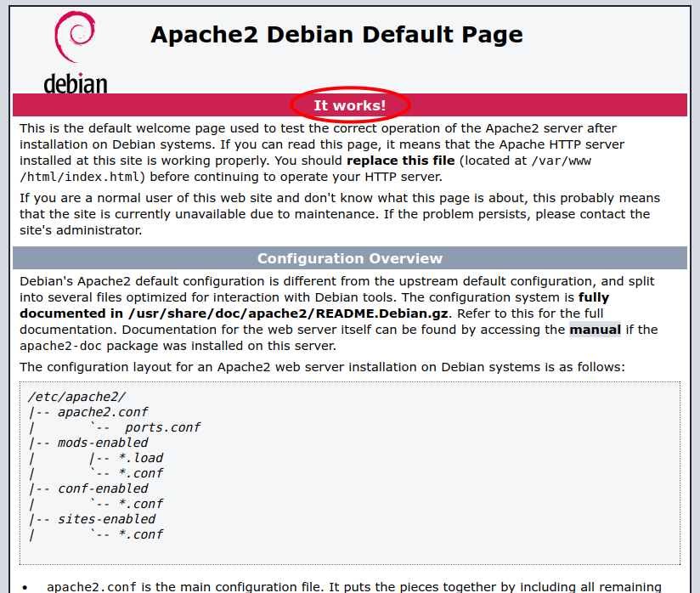Select apache2.conf in the config tree
The height and width of the screenshot is (593, 700).
pos(103,412)
